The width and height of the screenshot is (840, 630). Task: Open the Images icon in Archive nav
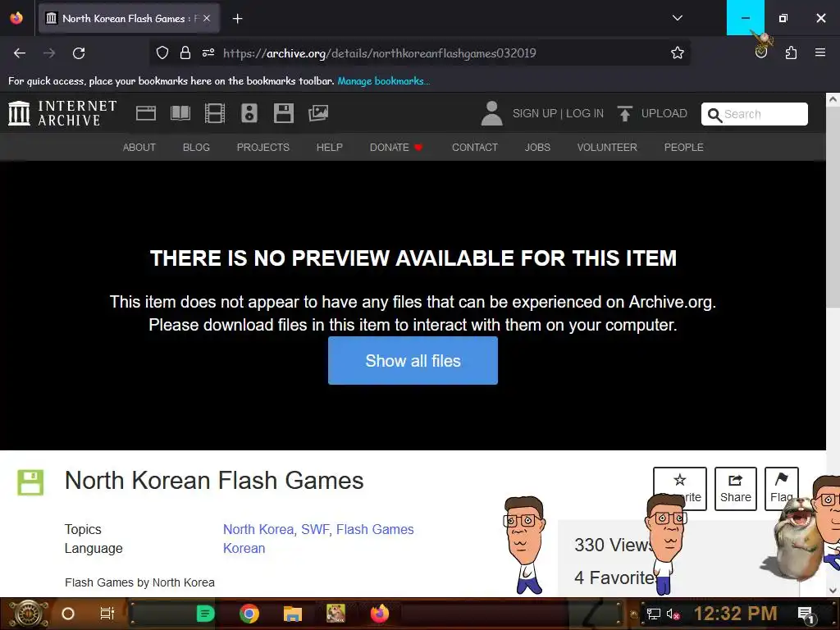pyautogui.click(x=317, y=113)
